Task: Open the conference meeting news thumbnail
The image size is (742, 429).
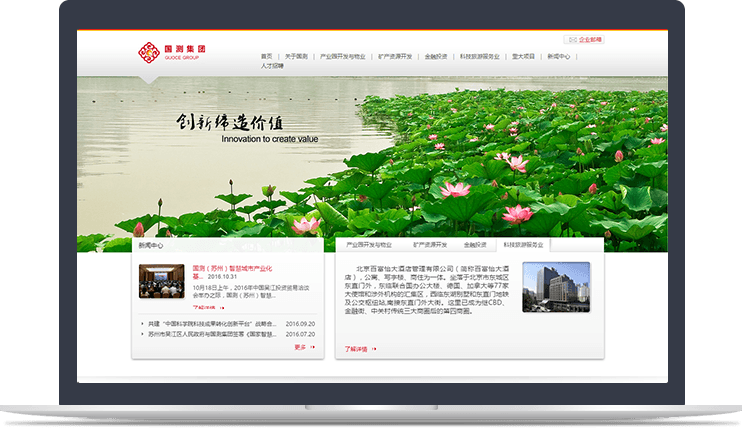Action: (161, 281)
